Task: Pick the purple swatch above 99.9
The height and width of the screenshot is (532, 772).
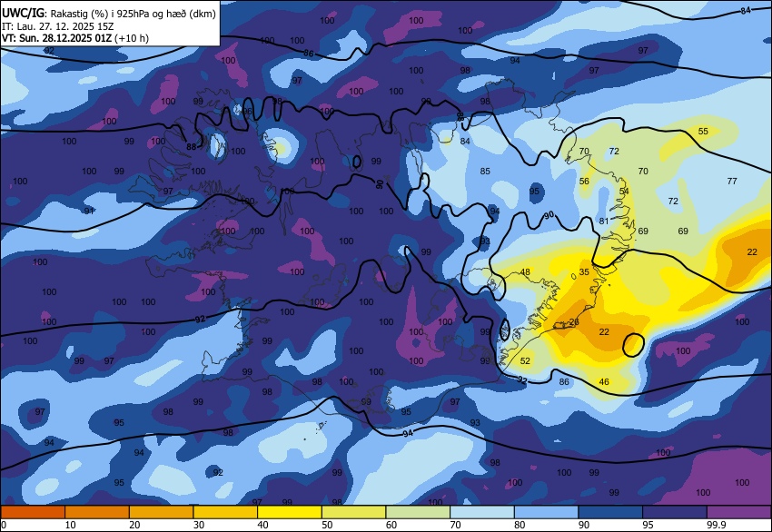Action: pyautogui.click(x=739, y=512)
